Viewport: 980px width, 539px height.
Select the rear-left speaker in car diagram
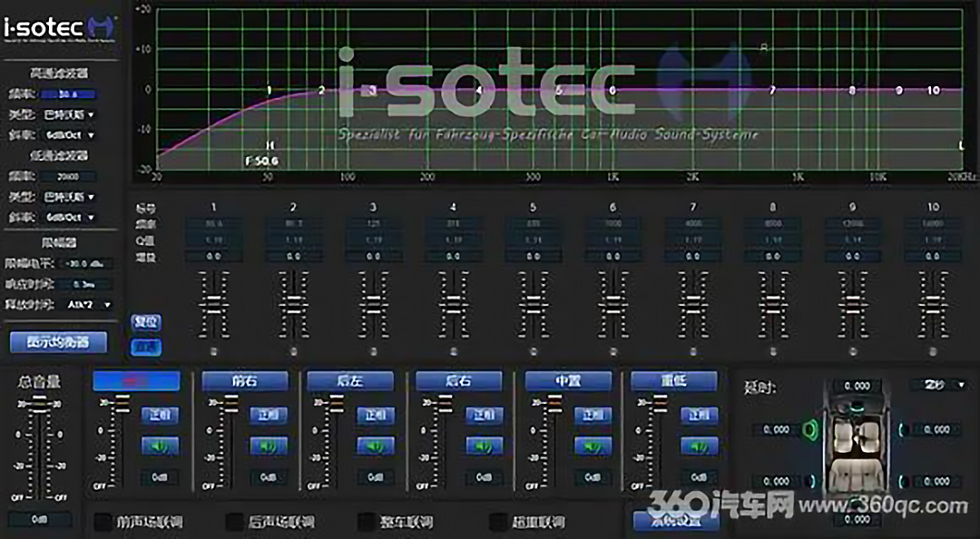(812, 481)
